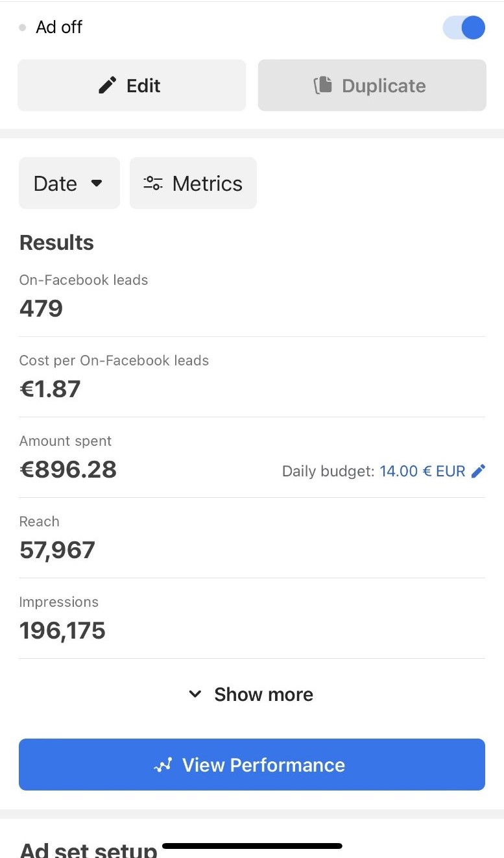Tap the Reach value 57,967
The image size is (504, 858).
tap(57, 550)
